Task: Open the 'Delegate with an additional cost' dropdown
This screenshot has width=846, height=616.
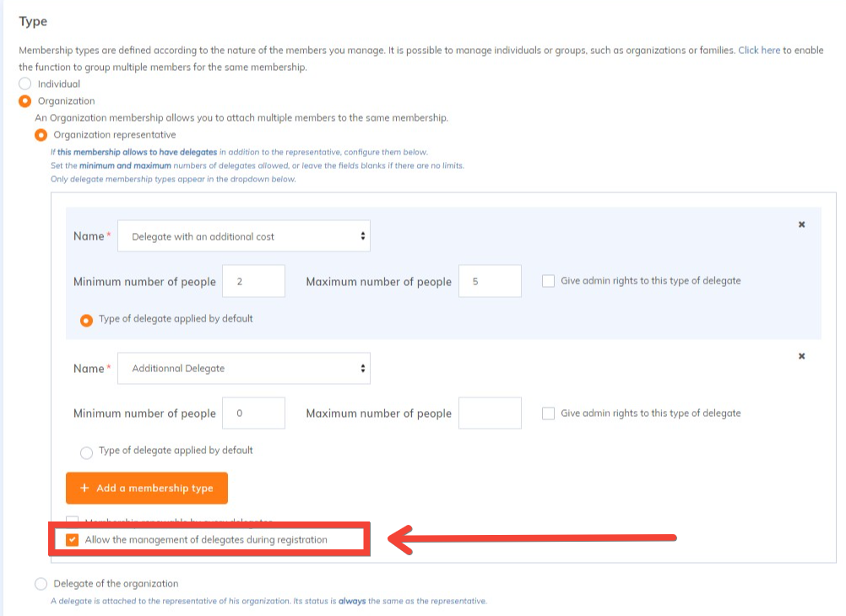Action: click(244, 237)
